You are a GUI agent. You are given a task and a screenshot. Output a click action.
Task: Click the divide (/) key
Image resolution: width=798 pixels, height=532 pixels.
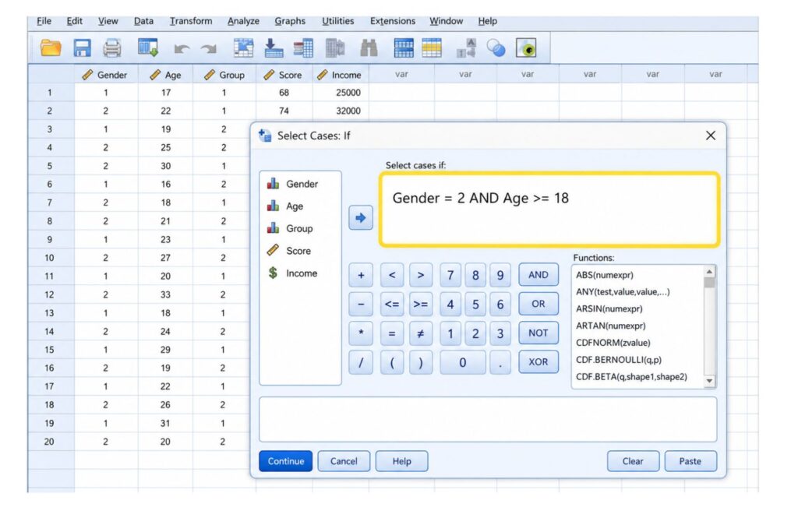[361, 362]
